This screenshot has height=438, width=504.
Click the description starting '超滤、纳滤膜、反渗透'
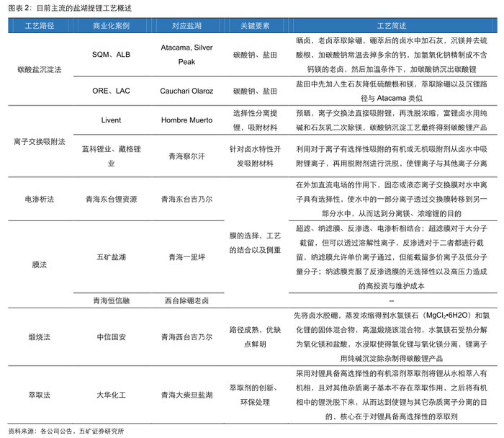[392, 257]
